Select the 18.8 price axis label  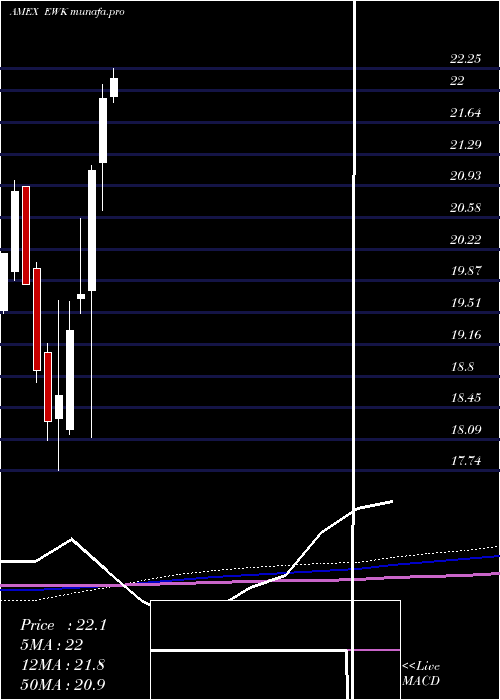point(462,367)
